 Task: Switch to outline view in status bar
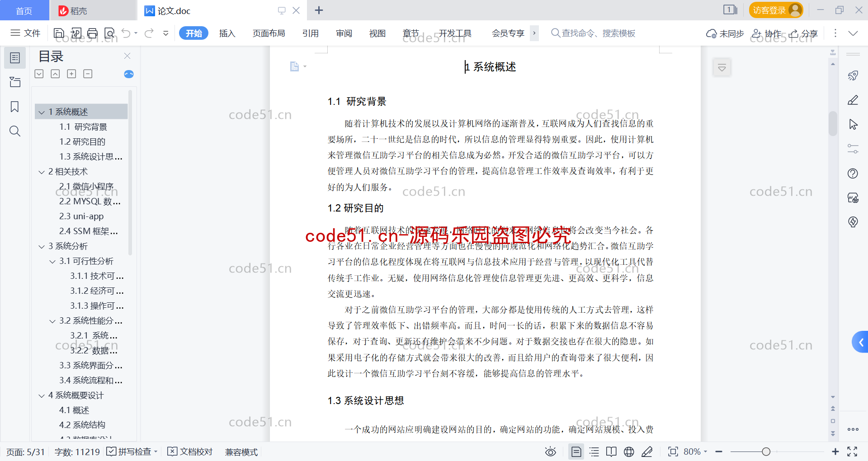click(594, 452)
